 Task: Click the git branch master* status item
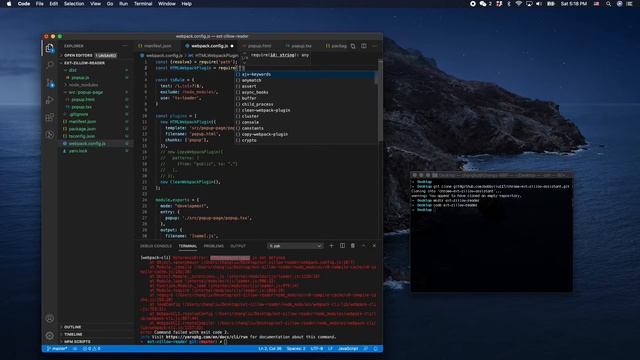57,349
